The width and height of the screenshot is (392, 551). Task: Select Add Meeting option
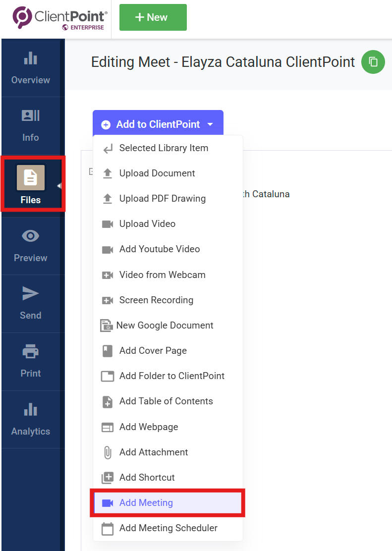(x=168, y=503)
